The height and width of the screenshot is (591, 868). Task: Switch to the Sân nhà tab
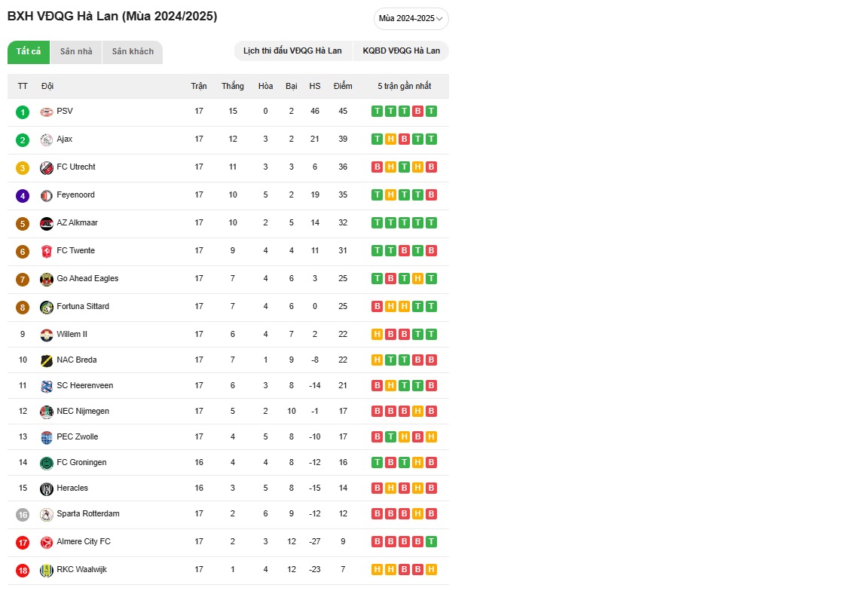click(76, 52)
